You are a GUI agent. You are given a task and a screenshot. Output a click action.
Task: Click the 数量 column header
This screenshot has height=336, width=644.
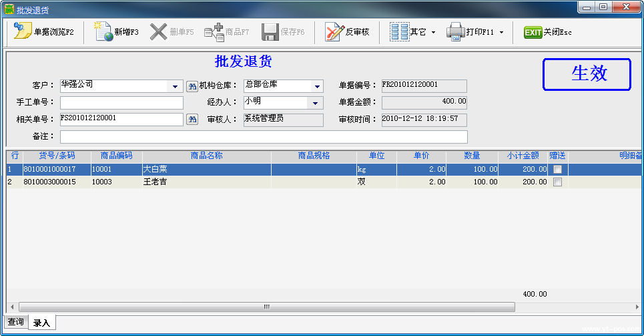pyautogui.click(x=472, y=156)
